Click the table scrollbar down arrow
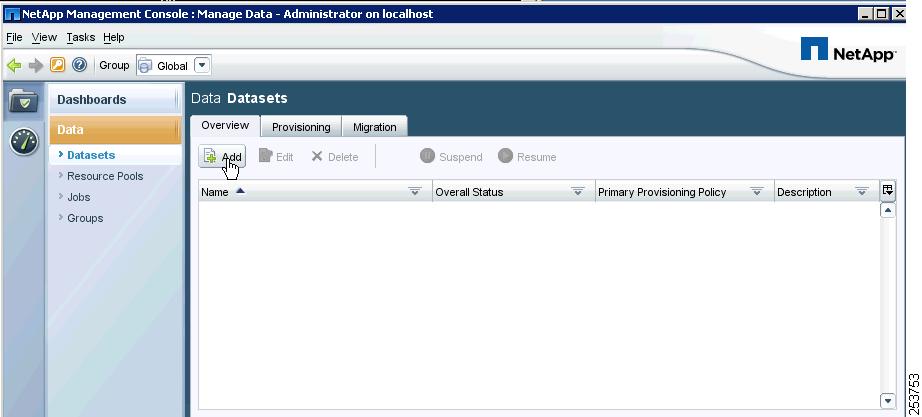This screenshot has width=922, height=417. [x=887, y=401]
